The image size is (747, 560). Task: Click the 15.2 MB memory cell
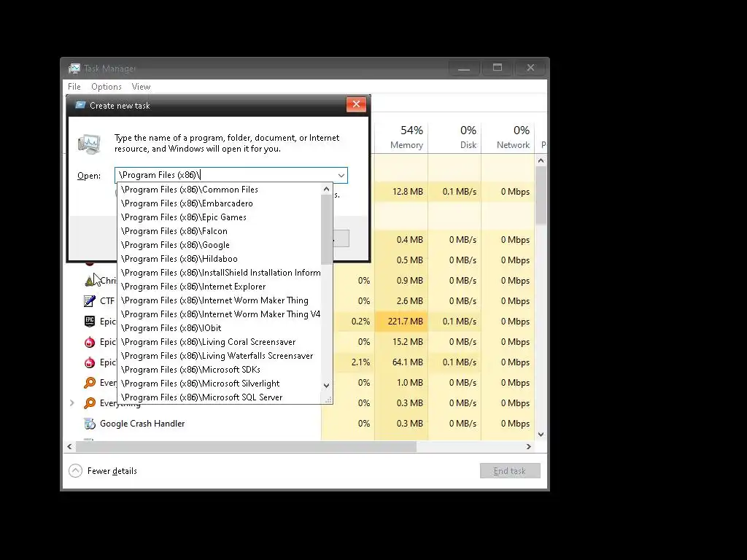point(402,342)
